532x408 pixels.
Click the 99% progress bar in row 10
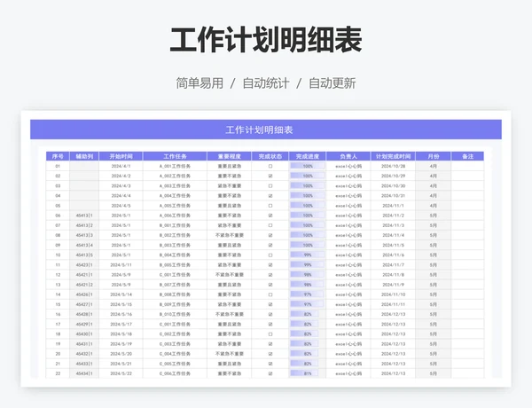point(307,255)
